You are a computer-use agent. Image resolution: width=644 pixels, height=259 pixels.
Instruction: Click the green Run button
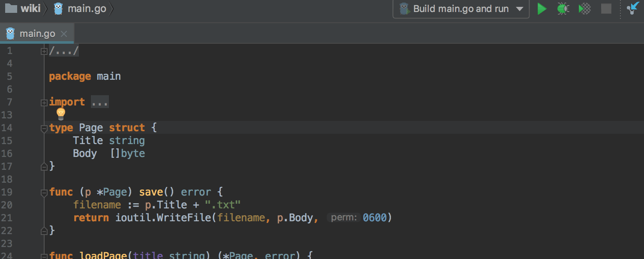click(542, 9)
